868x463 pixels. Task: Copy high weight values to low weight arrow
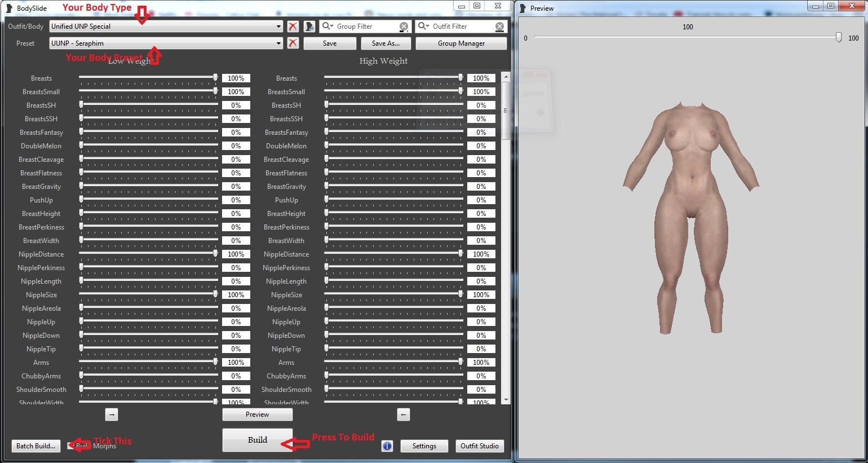(404, 415)
